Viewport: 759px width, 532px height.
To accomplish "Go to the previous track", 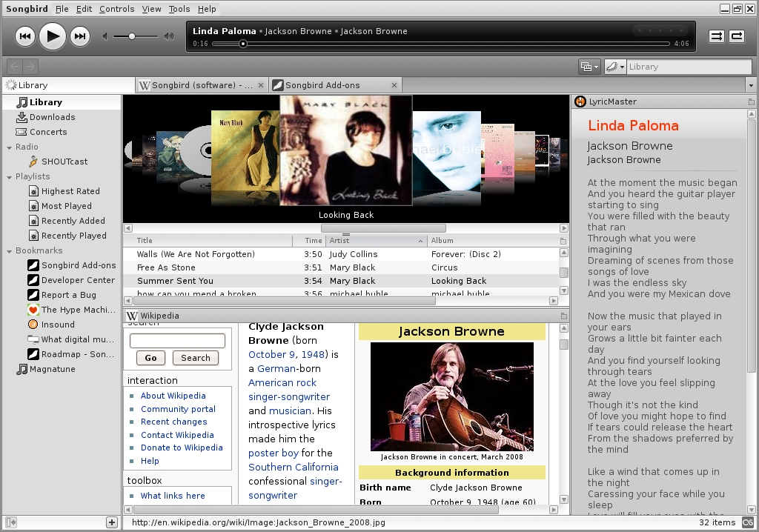I will coord(24,36).
